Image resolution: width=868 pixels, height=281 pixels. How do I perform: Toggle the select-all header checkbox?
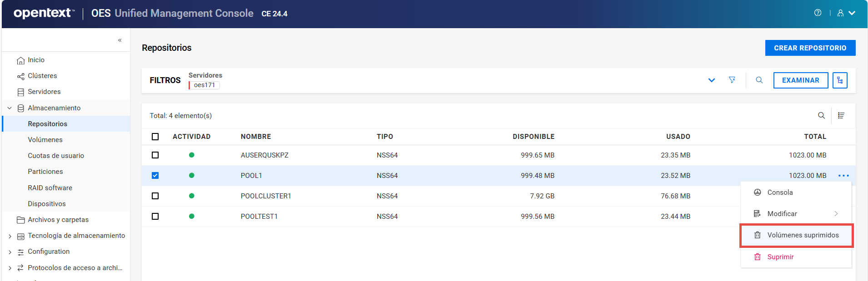point(155,137)
